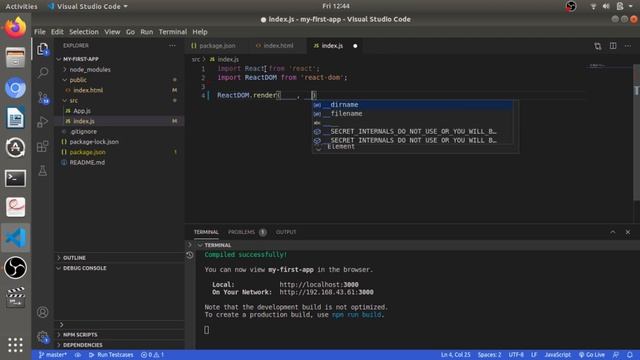Viewport: 640px width, 360px height.
Task: Open the Run menu
Action: 147,32
